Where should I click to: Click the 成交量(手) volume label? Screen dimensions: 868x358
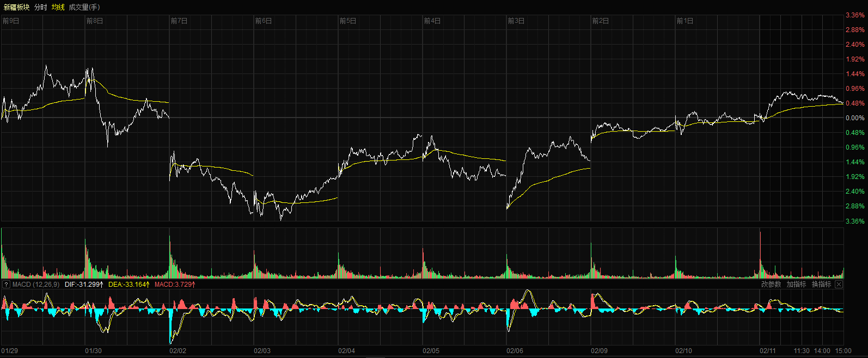coord(84,7)
